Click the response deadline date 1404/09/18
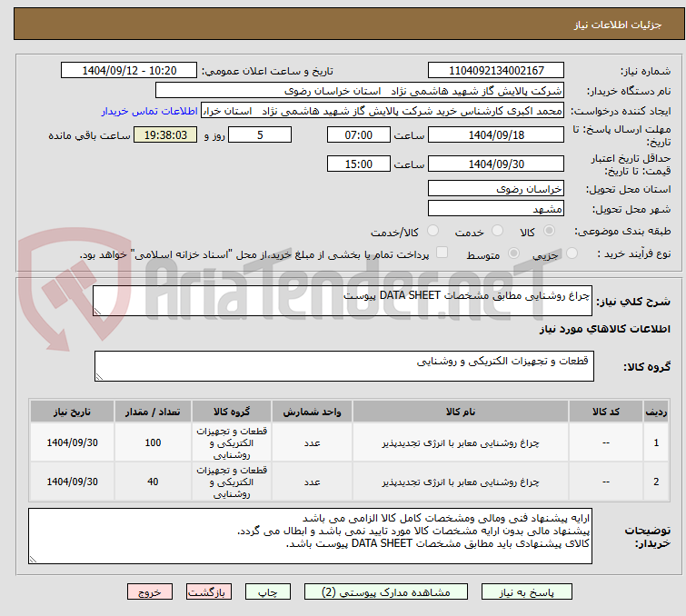 (496, 134)
